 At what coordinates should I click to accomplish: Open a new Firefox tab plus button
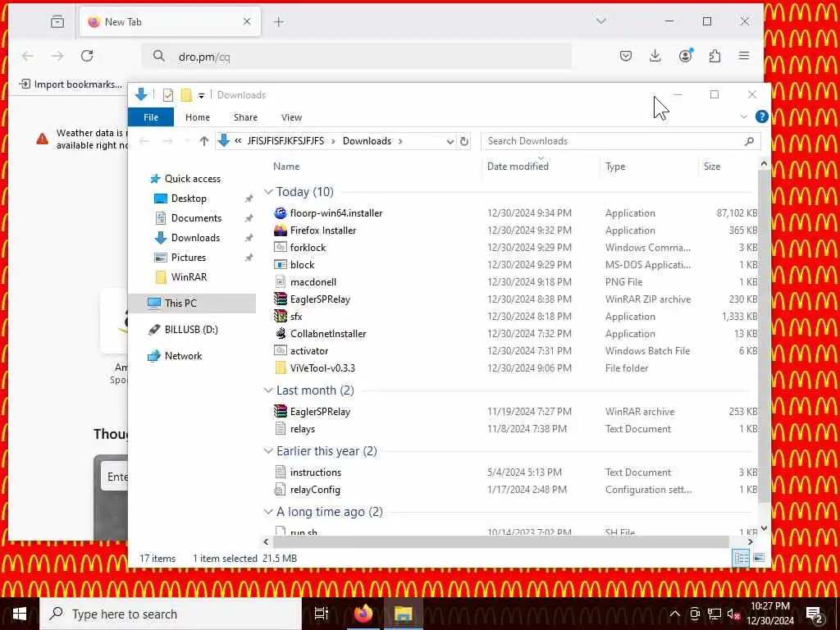(x=279, y=22)
